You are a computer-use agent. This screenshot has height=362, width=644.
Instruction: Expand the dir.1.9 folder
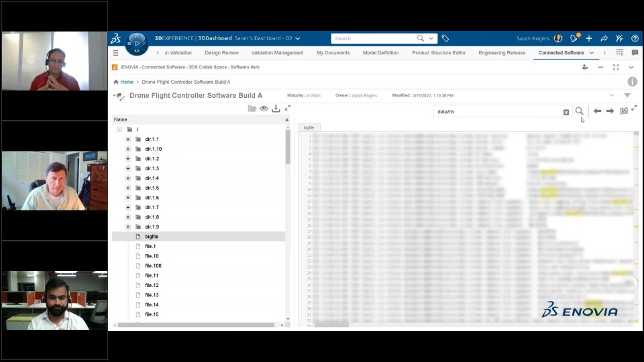(128, 227)
